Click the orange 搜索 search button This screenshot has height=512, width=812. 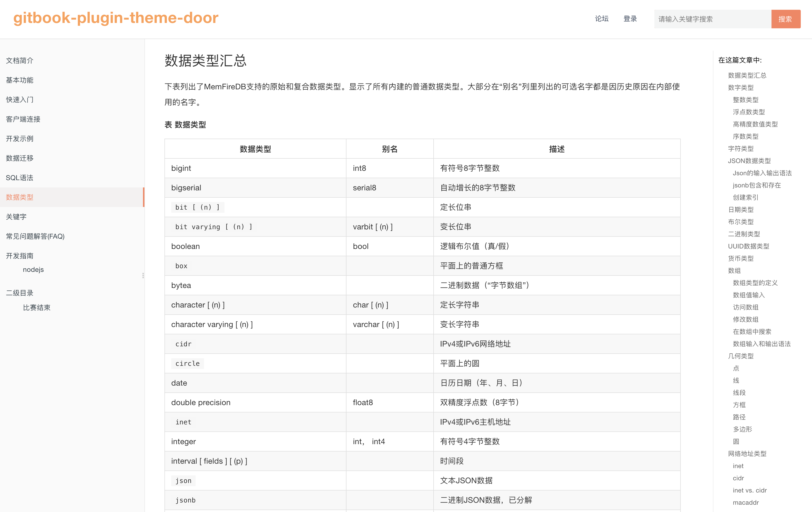(785, 19)
